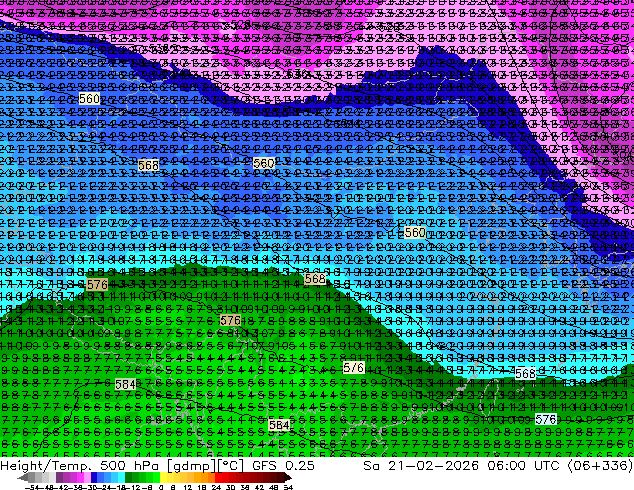The height and width of the screenshot is (490, 634).
Task: Click the '24' legend value
Action: (x=216, y=488)
